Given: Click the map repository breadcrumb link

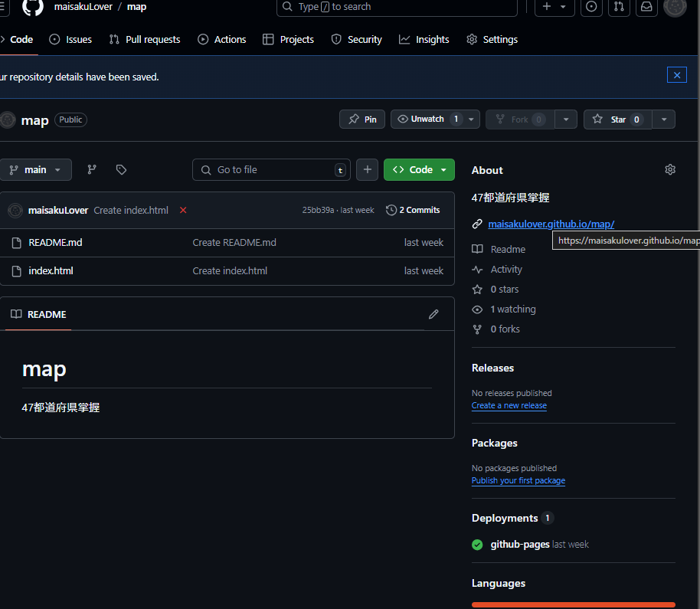Looking at the screenshot, I should click(x=136, y=7).
